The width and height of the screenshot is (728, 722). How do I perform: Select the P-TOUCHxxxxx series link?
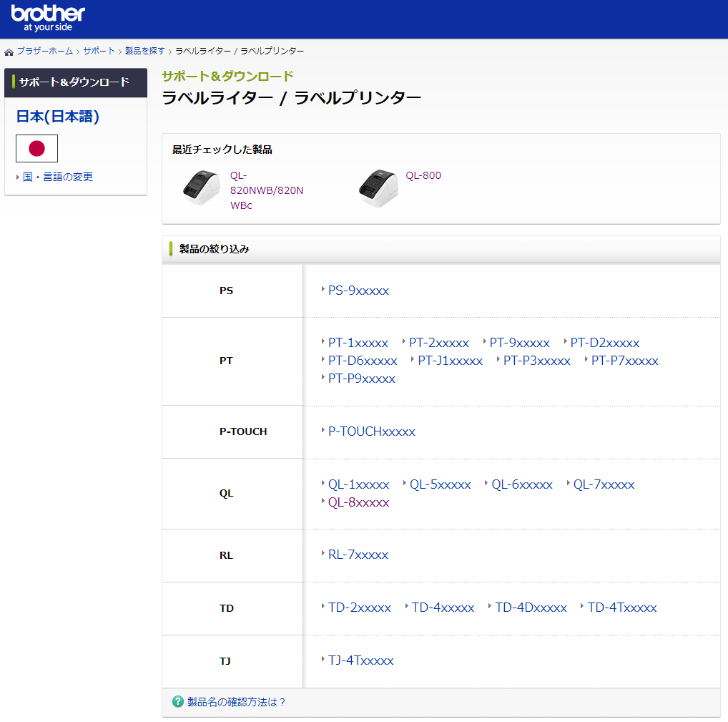pyautogui.click(x=371, y=431)
